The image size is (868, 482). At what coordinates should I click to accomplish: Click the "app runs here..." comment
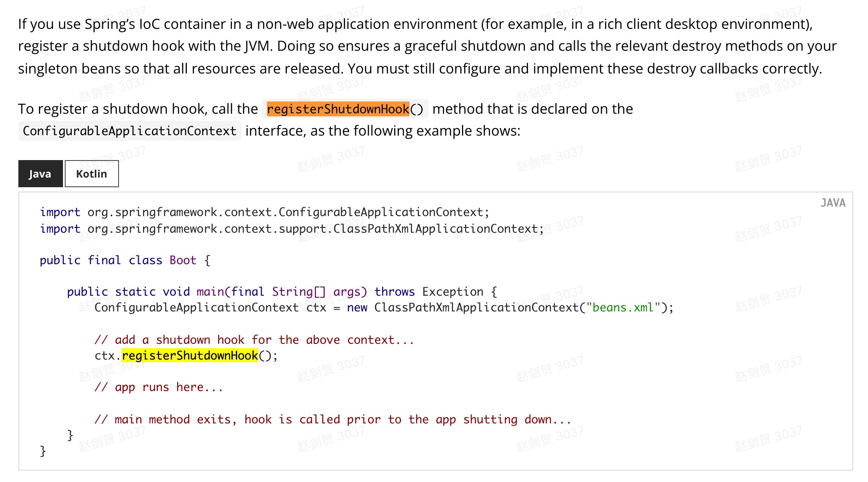pos(159,387)
